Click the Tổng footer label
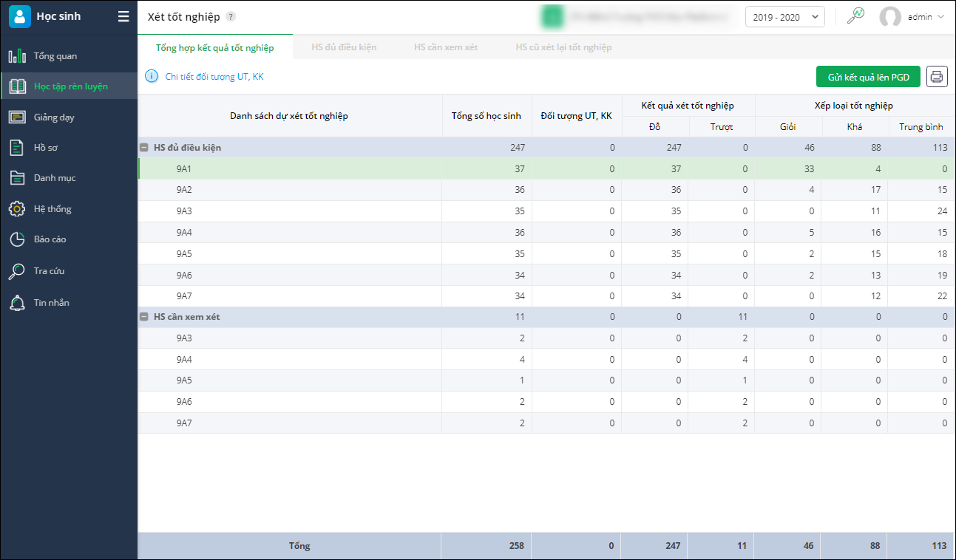Screen dimensions: 956x560 pyautogui.click(x=299, y=546)
